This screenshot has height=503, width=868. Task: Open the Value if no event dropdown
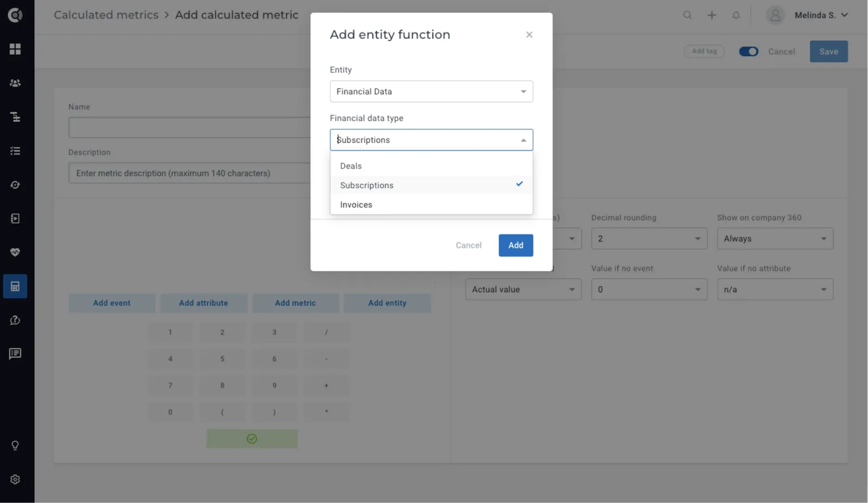tap(649, 290)
